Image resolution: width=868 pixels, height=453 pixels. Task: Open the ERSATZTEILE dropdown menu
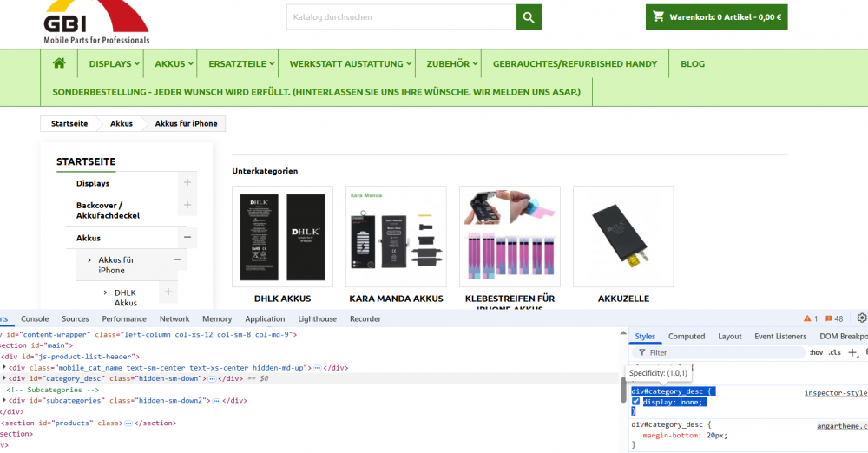coord(240,63)
